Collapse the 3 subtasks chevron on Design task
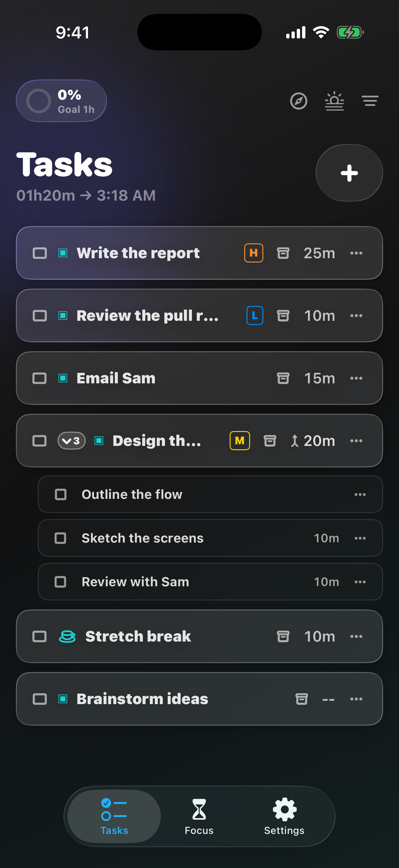This screenshot has width=399, height=868. [71, 441]
